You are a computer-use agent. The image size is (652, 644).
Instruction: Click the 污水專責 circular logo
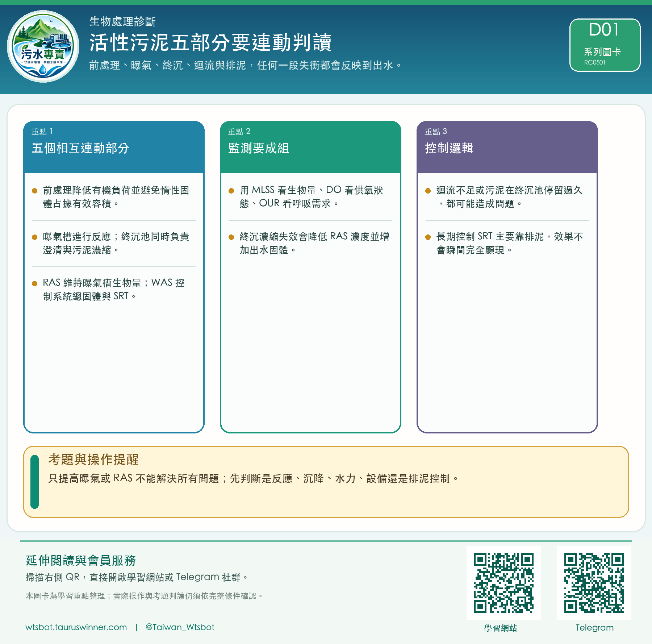(43, 46)
